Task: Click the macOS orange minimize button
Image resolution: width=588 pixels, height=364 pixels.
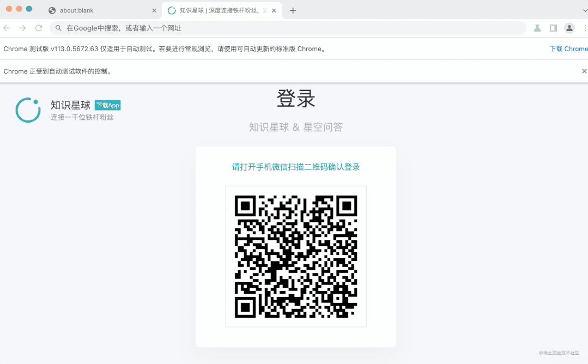Action: (19, 9)
